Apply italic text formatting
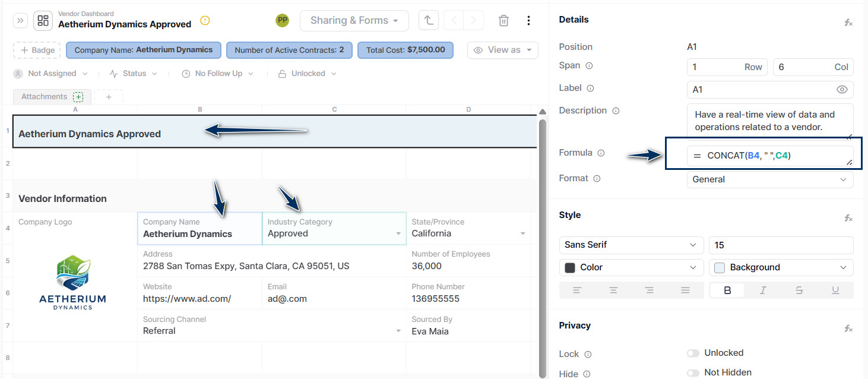868x379 pixels. [763, 290]
